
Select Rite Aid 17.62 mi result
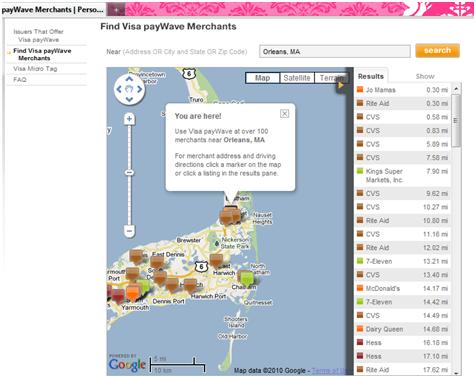tap(403, 370)
